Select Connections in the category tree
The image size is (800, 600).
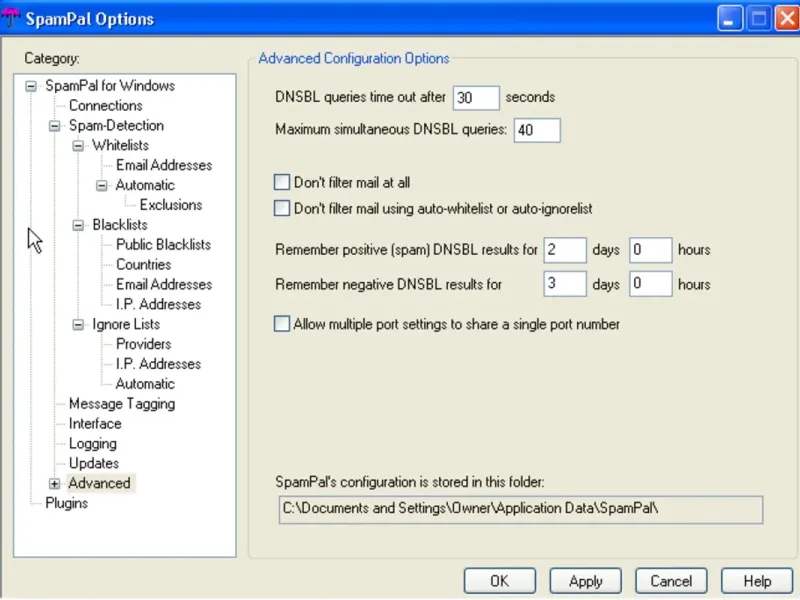(x=106, y=105)
